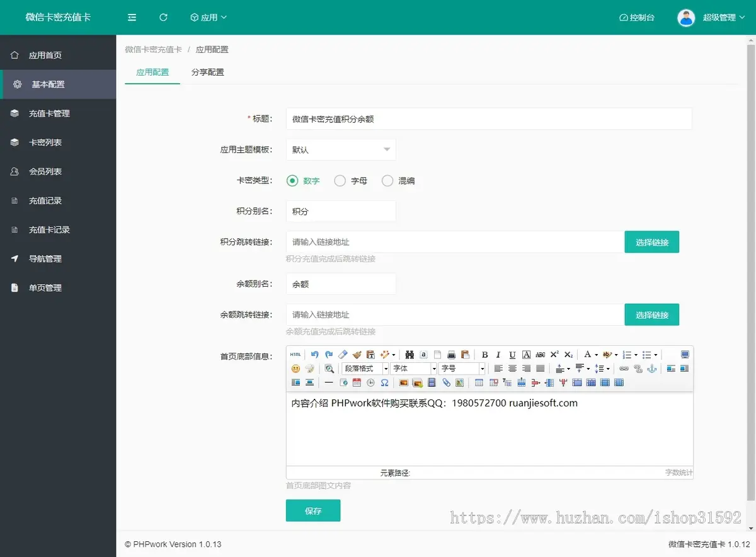
Task: Open the 字号 font size dropdown
Action: pos(463,369)
